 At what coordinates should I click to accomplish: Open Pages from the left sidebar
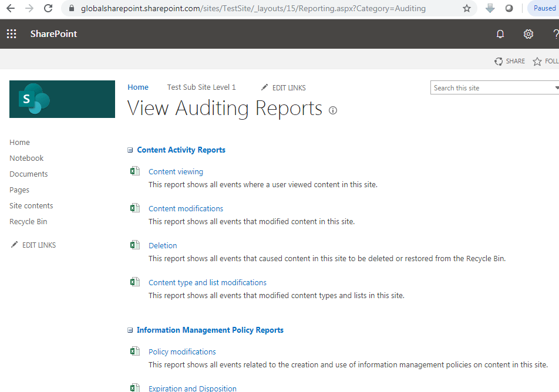point(19,190)
